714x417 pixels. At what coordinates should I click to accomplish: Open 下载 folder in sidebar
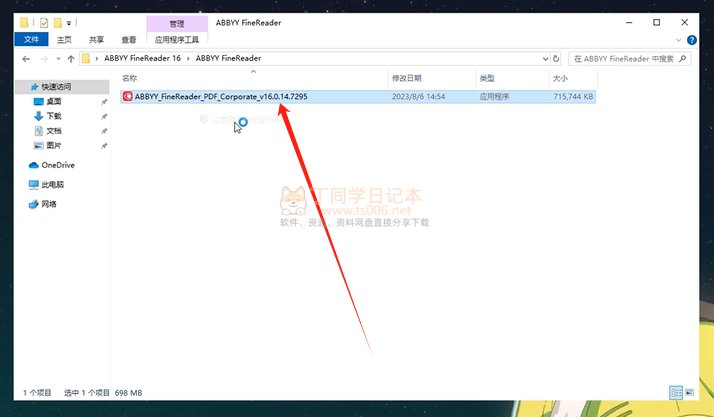[54, 116]
